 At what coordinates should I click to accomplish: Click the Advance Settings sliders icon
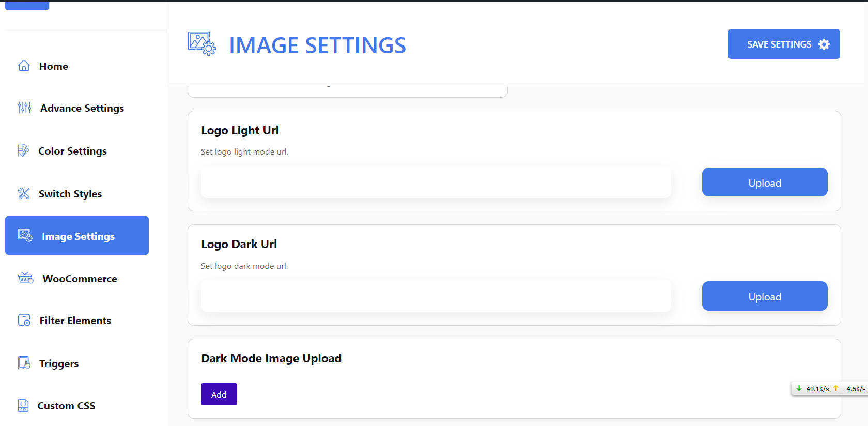[x=24, y=108]
